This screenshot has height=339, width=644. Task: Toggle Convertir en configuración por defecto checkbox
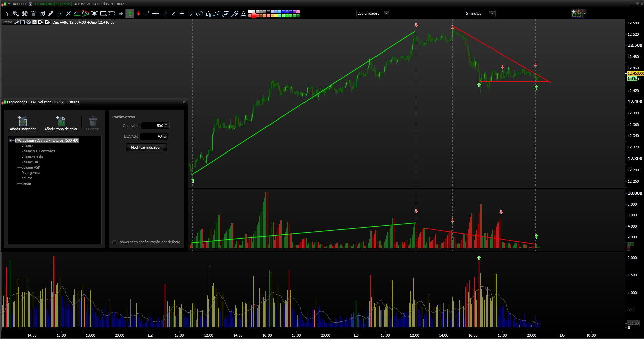coord(114,242)
